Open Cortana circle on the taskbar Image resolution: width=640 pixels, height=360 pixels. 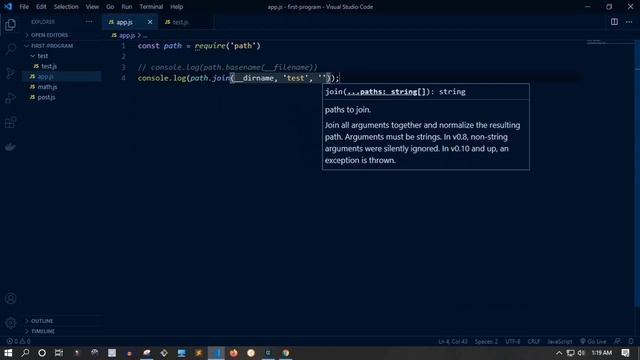point(42,353)
